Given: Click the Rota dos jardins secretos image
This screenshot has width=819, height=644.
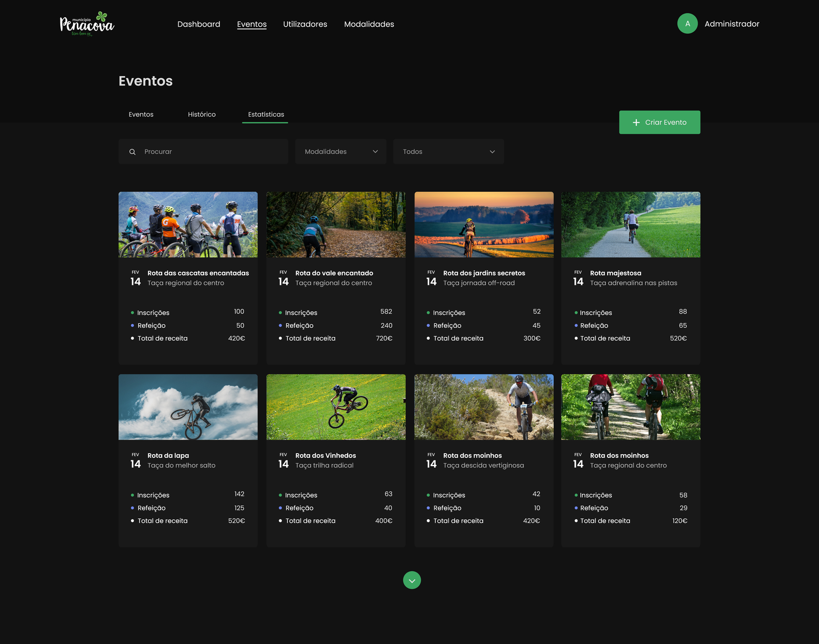Looking at the screenshot, I should pyautogui.click(x=484, y=225).
